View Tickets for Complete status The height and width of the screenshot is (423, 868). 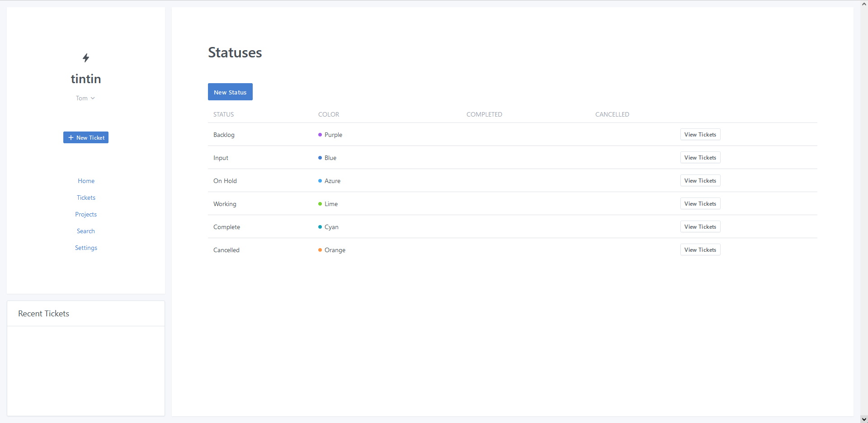700,227
